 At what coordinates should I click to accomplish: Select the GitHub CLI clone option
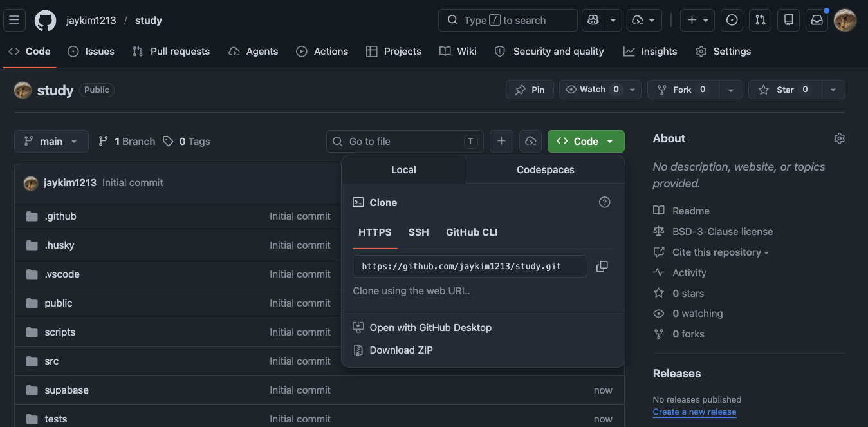tap(472, 232)
